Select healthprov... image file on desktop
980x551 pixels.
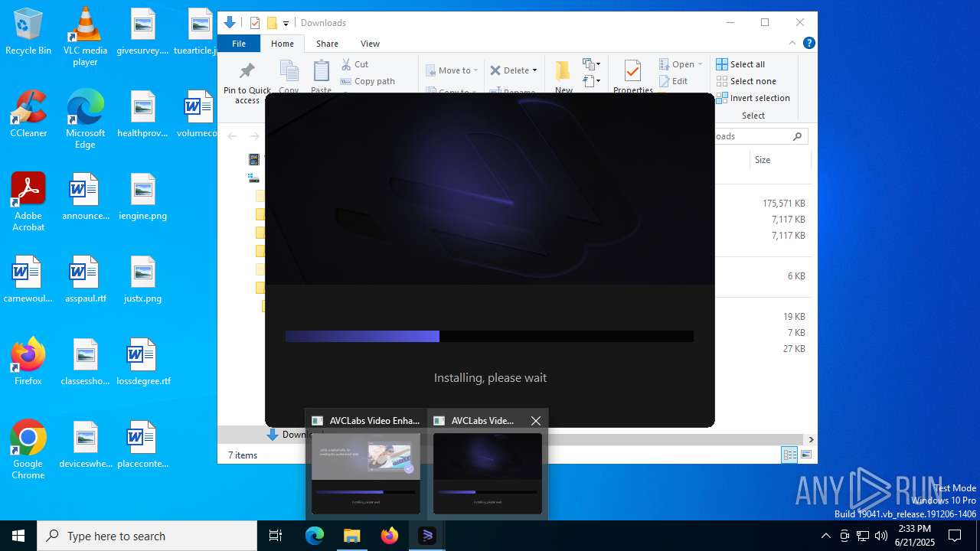coord(142,115)
